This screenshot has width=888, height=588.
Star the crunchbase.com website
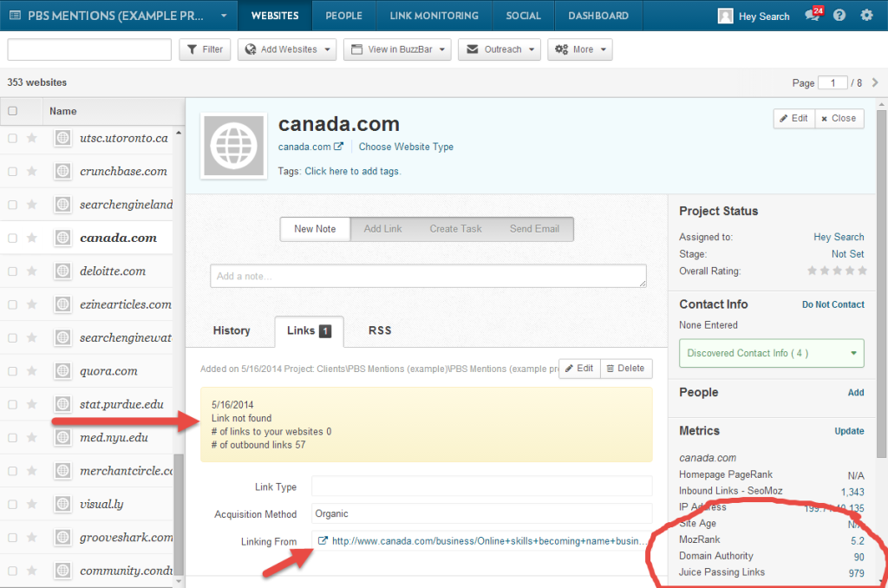click(x=32, y=171)
